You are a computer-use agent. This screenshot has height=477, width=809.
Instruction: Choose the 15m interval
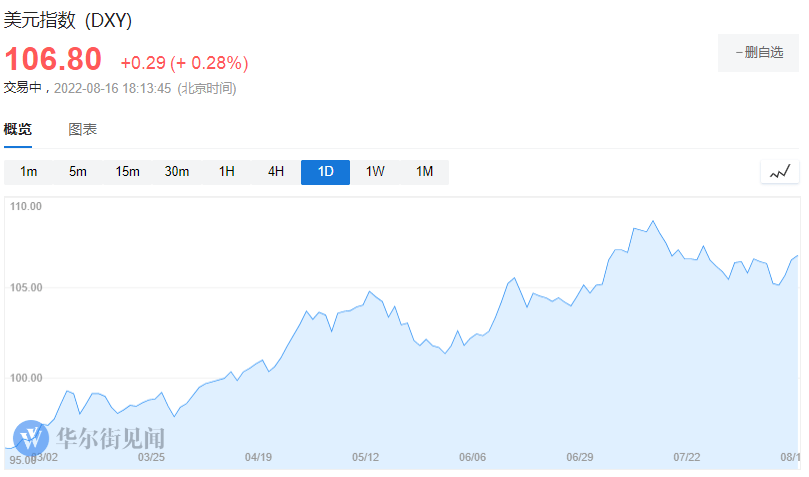click(127, 172)
